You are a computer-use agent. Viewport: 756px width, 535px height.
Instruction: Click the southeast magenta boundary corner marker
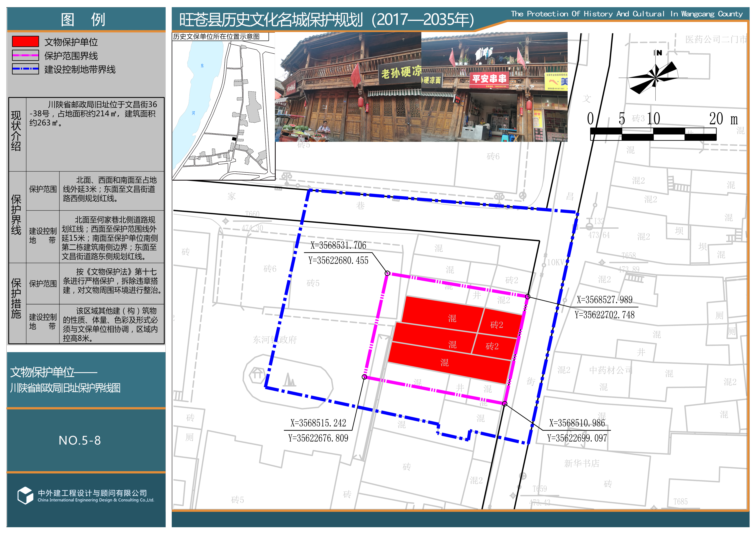coord(504,404)
